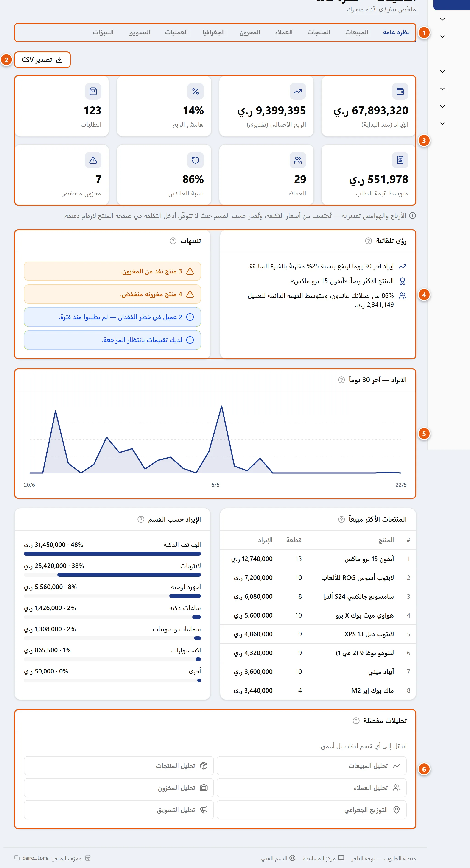Image resolution: width=470 pixels, height=868 pixels.
Task: Click the قطعة column header in the table
Action: point(294,540)
